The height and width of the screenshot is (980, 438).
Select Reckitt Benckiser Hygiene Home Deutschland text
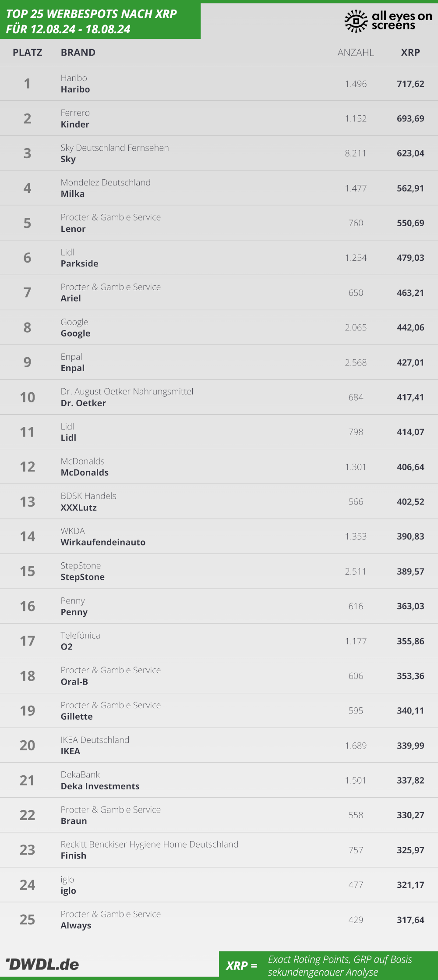149,845
